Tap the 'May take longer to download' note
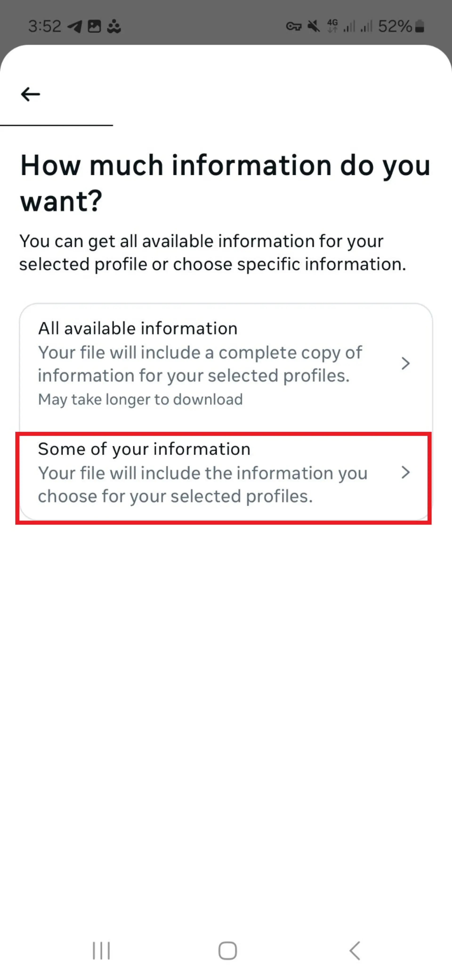Image resolution: width=452 pixels, height=980 pixels. click(x=140, y=399)
